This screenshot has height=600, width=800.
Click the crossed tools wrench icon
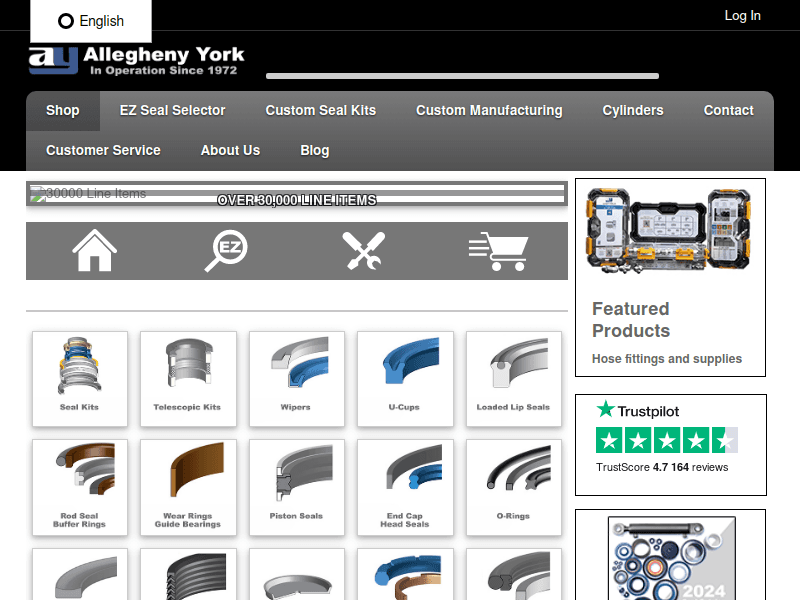pos(361,251)
